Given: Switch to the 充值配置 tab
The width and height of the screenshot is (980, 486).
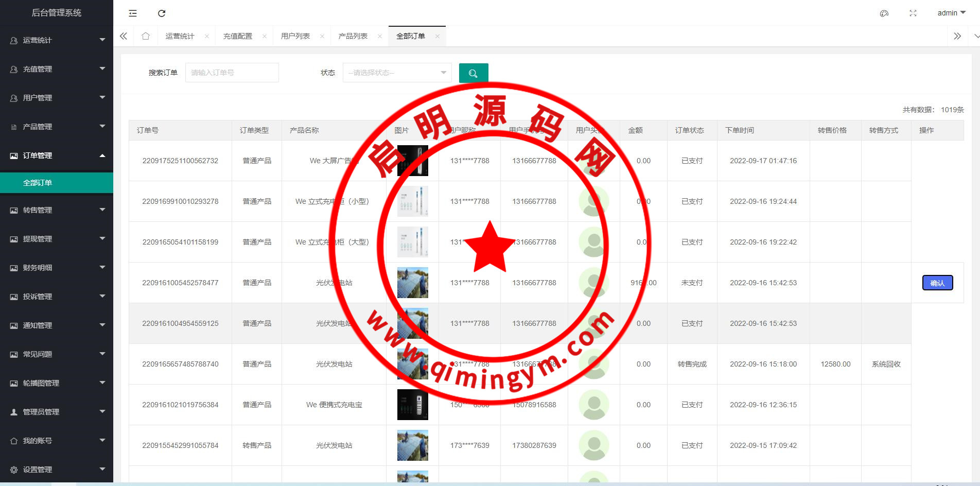Looking at the screenshot, I should 237,36.
